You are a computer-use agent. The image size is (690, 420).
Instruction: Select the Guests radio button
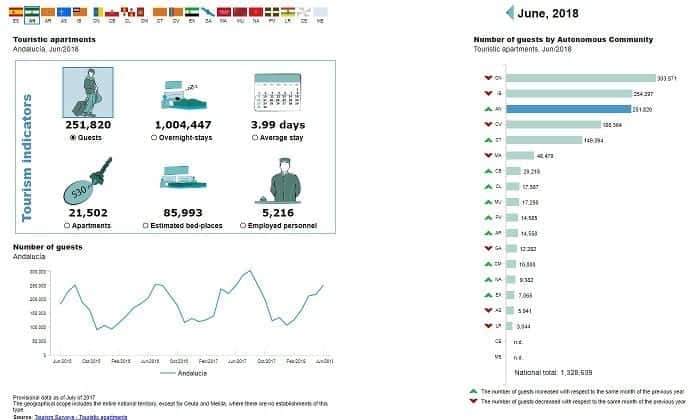pos(73,137)
